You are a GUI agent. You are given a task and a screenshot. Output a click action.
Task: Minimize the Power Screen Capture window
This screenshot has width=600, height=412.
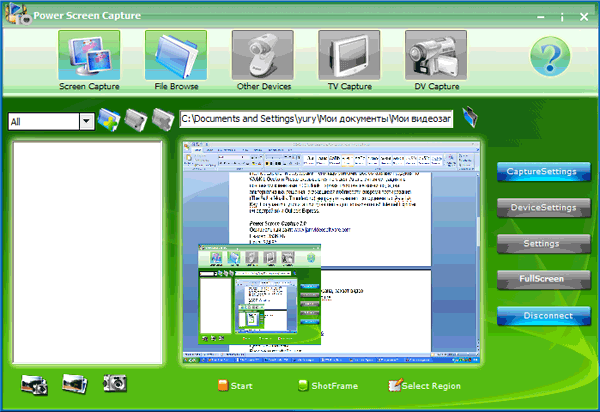point(541,17)
